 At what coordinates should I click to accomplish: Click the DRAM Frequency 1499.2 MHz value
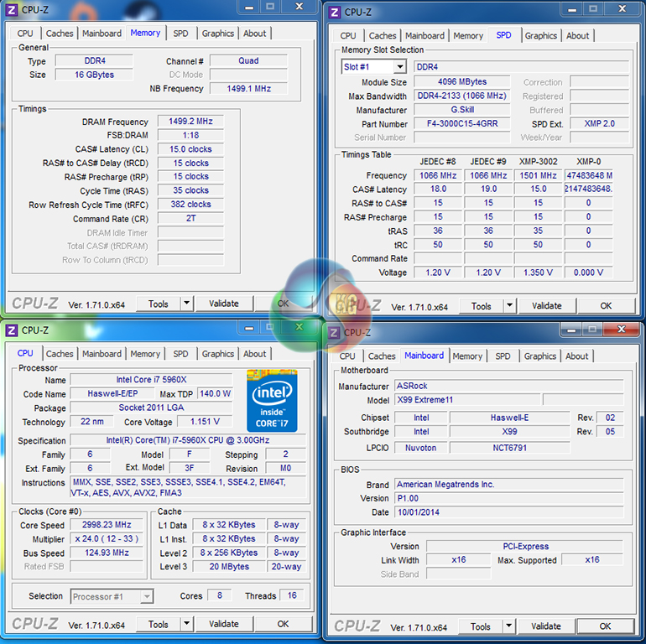point(190,121)
